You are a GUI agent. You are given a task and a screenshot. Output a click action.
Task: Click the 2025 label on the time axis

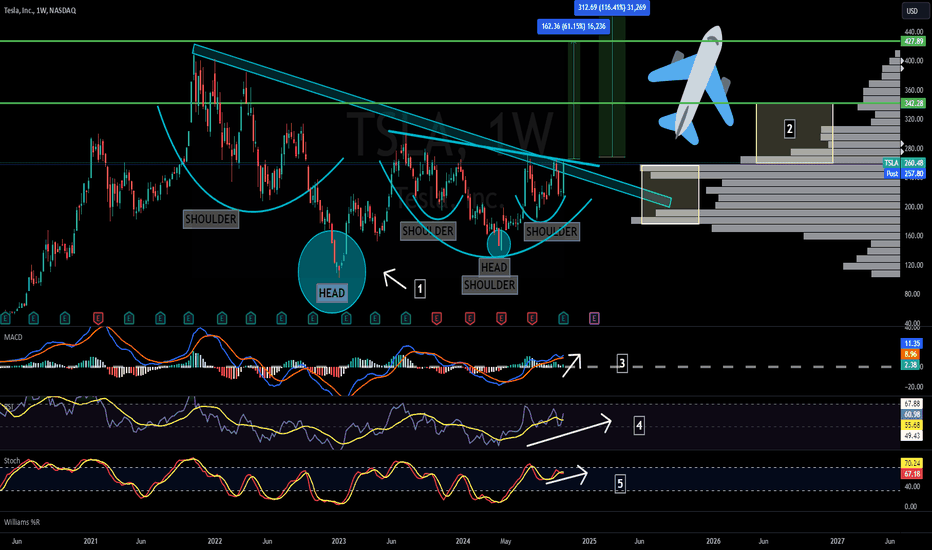pyautogui.click(x=589, y=541)
